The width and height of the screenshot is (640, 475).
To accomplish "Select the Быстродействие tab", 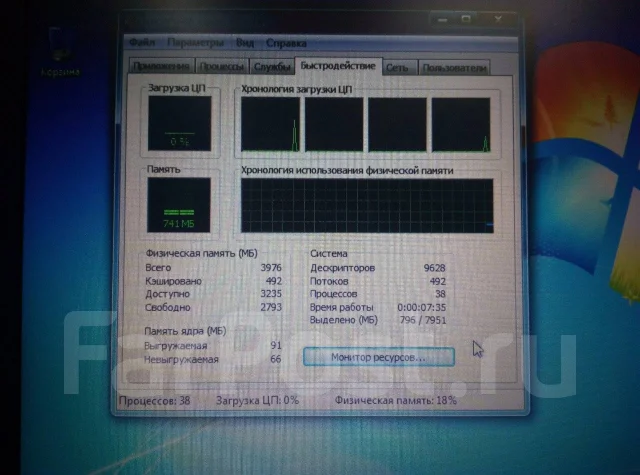I will pos(338,66).
